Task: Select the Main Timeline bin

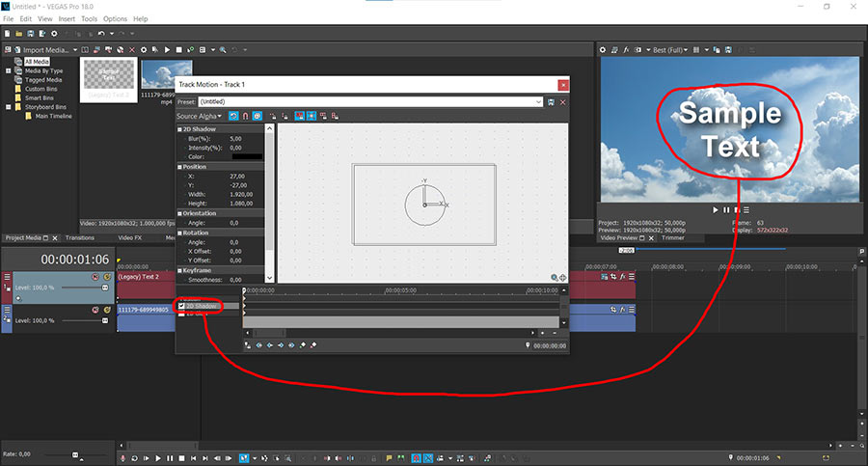Action: tap(54, 117)
